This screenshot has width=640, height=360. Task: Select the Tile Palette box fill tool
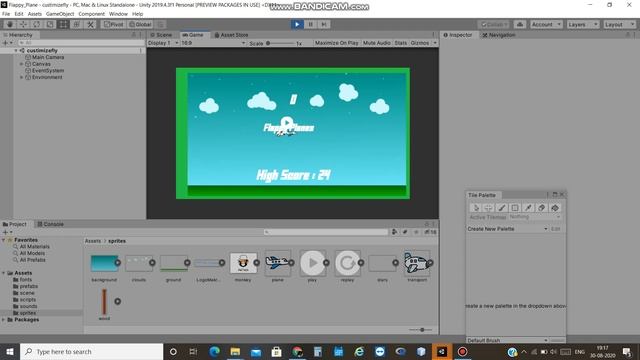515,208
